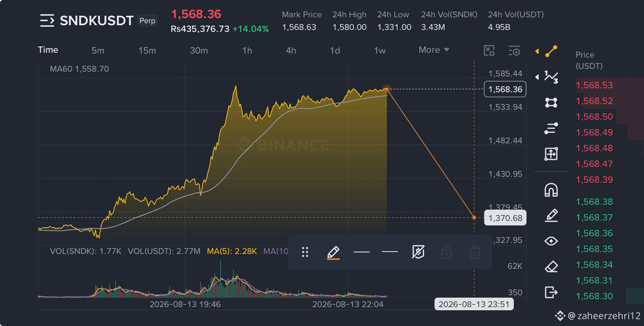
Task: Click ask price 1,568.49 in order book
Action: tap(594, 132)
